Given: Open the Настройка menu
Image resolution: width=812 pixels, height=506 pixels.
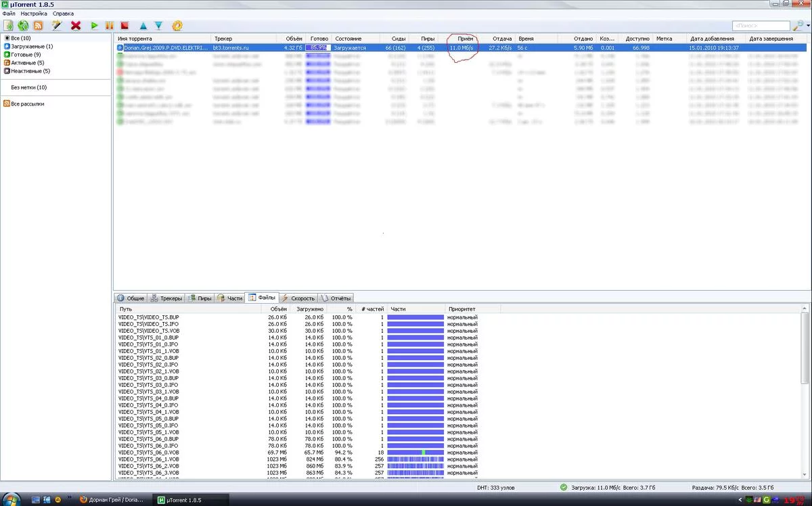Looking at the screenshot, I should (34, 14).
